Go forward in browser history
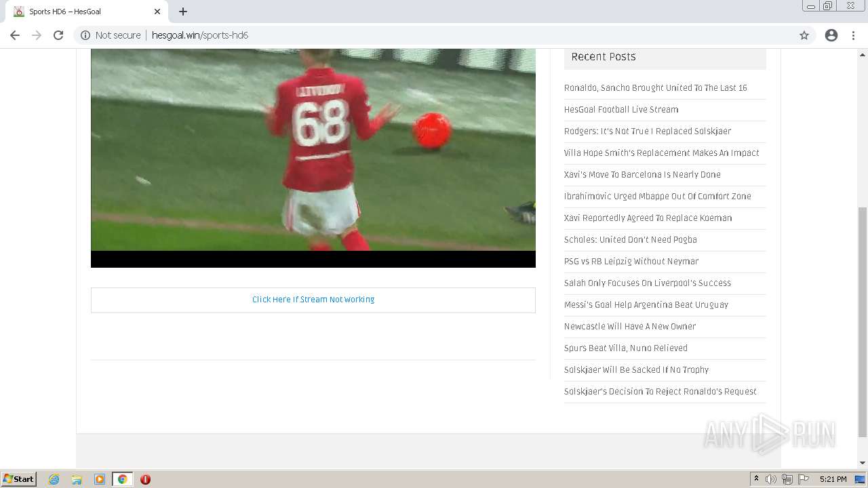Screen dimensions: 868x488 tap(37, 35)
